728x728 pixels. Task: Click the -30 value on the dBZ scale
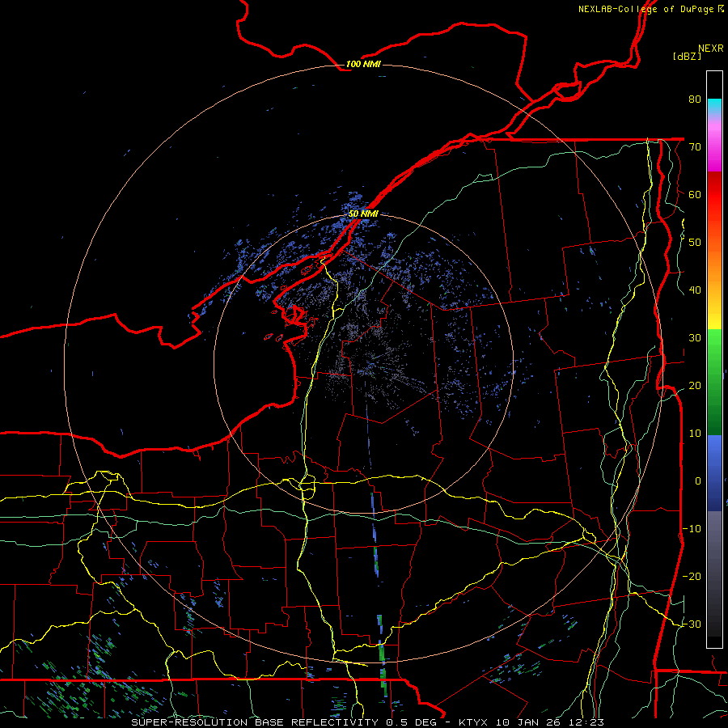pos(692,624)
